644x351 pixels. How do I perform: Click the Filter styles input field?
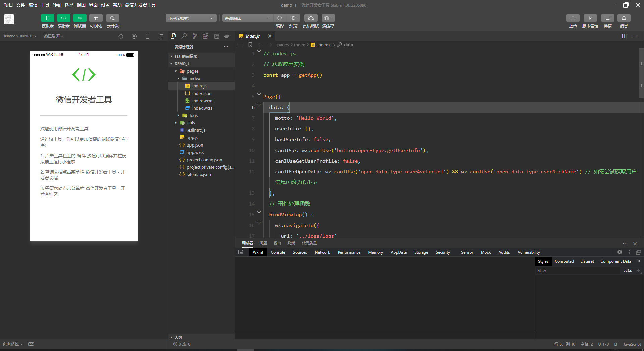click(578, 271)
